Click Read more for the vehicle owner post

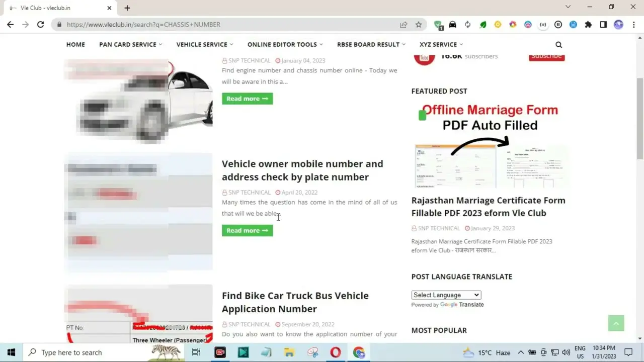click(x=247, y=230)
